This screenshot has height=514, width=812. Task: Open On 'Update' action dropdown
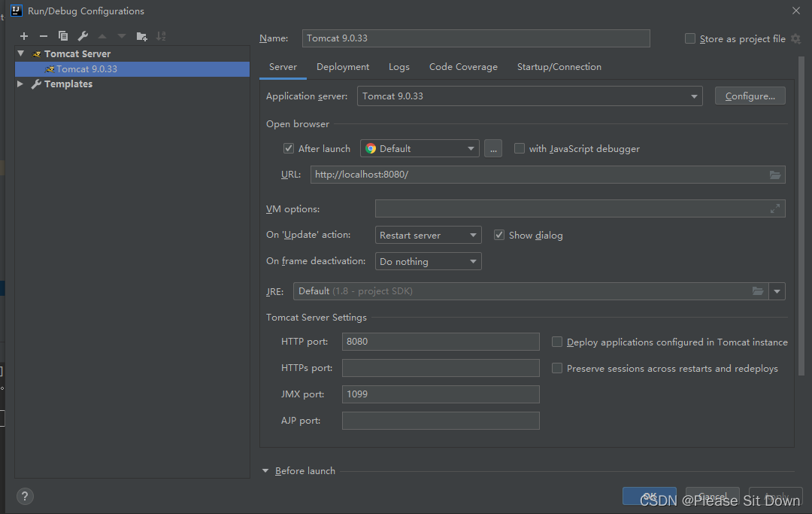(x=428, y=236)
